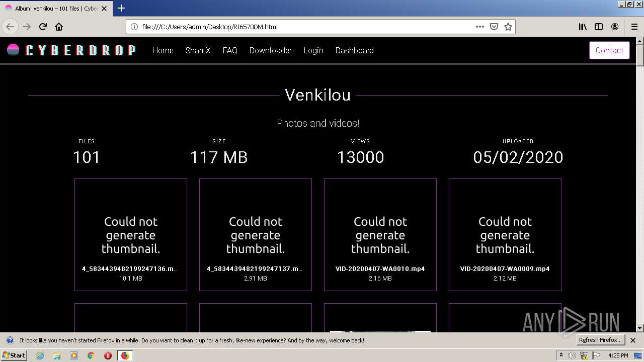Viewport: 644px width, 362px height.
Task: Click the Firefox back arrow button
Action: [x=10, y=27]
